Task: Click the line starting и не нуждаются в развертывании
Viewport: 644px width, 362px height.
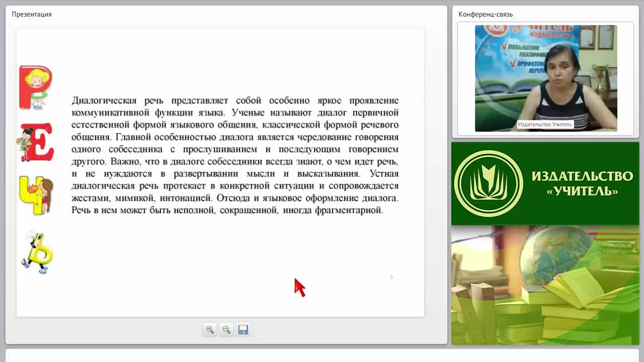Action: pos(235,173)
